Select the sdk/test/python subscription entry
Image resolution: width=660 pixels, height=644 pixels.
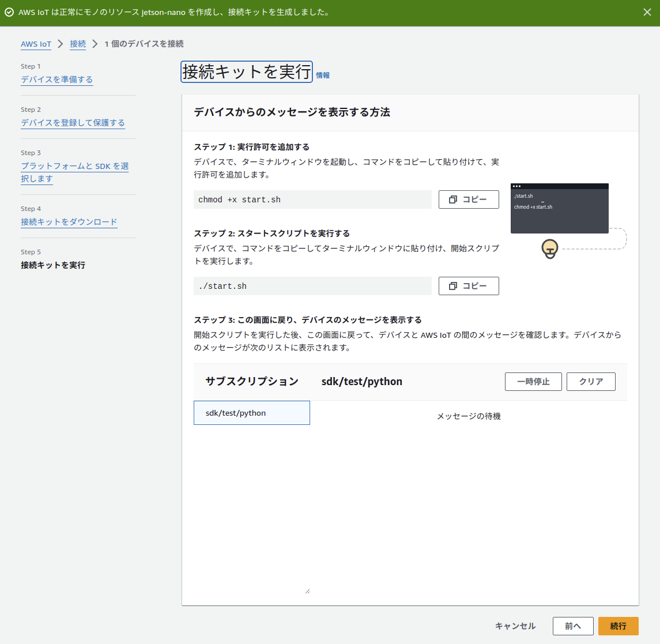point(251,412)
